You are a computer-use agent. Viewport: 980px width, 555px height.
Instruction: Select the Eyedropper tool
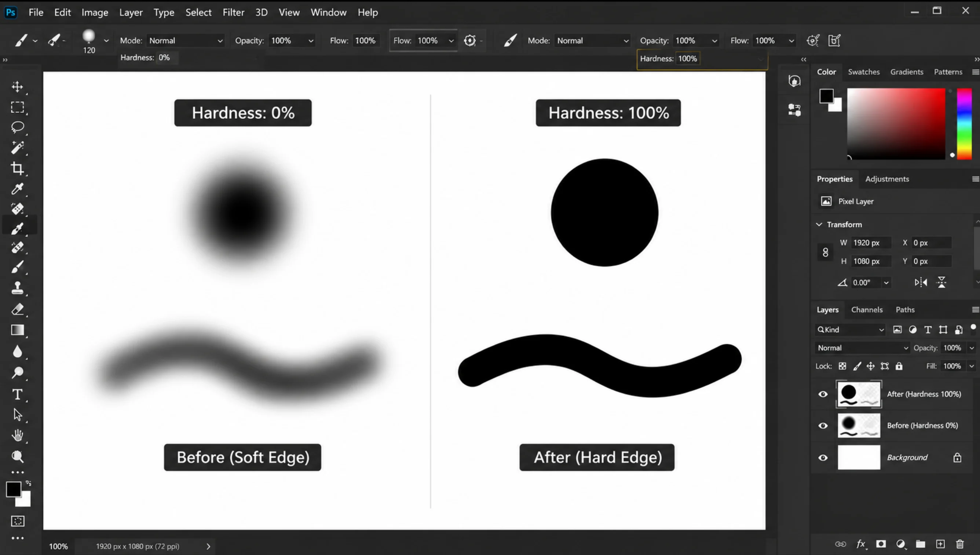(x=17, y=189)
